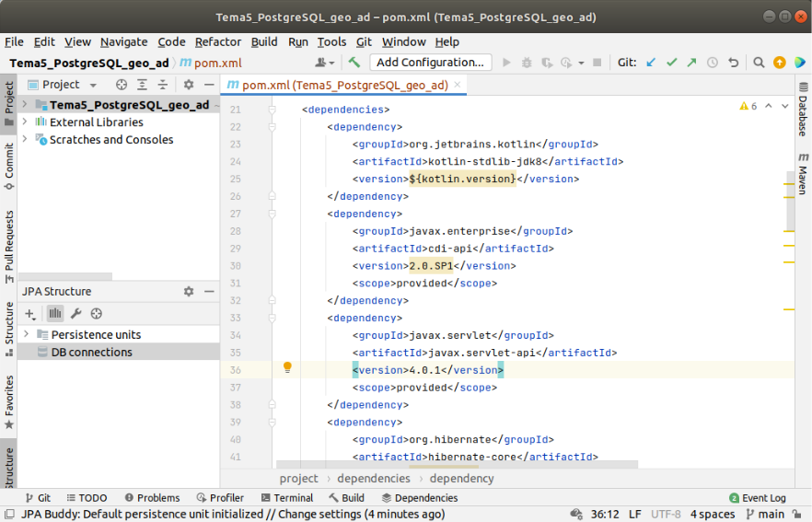
Task: Expand Tema5_PostgreSQL_geo_ad project node
Action: [x=24, y=105]
